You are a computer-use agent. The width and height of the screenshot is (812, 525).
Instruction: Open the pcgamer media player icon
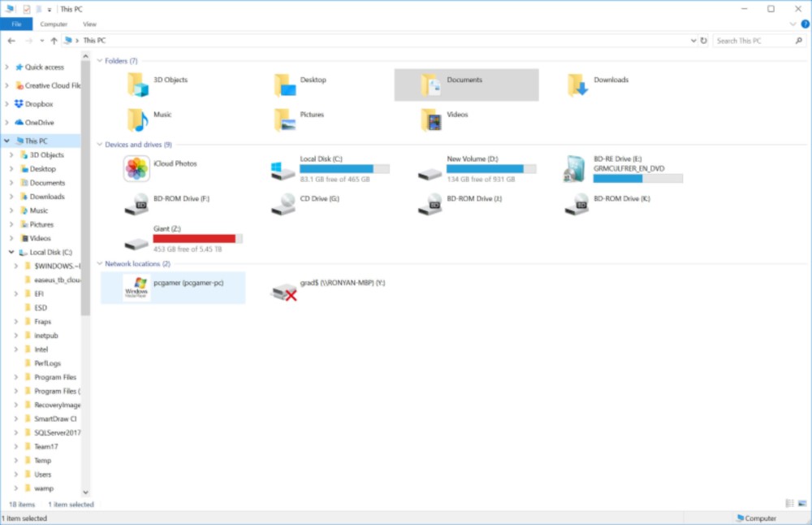coord(136,288)
